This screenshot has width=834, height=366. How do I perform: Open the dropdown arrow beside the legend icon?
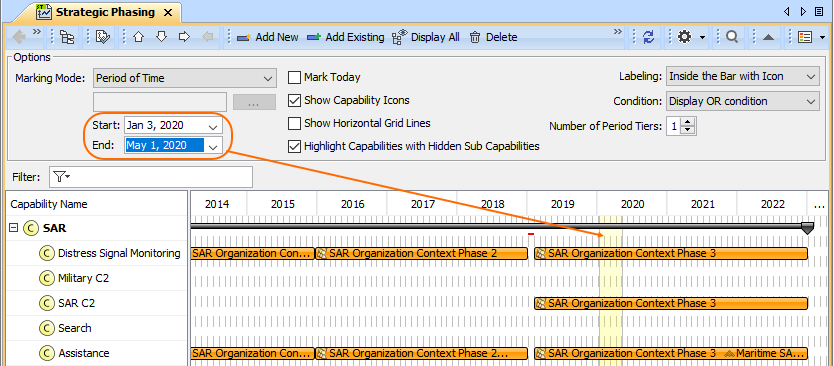coord(822,37)
